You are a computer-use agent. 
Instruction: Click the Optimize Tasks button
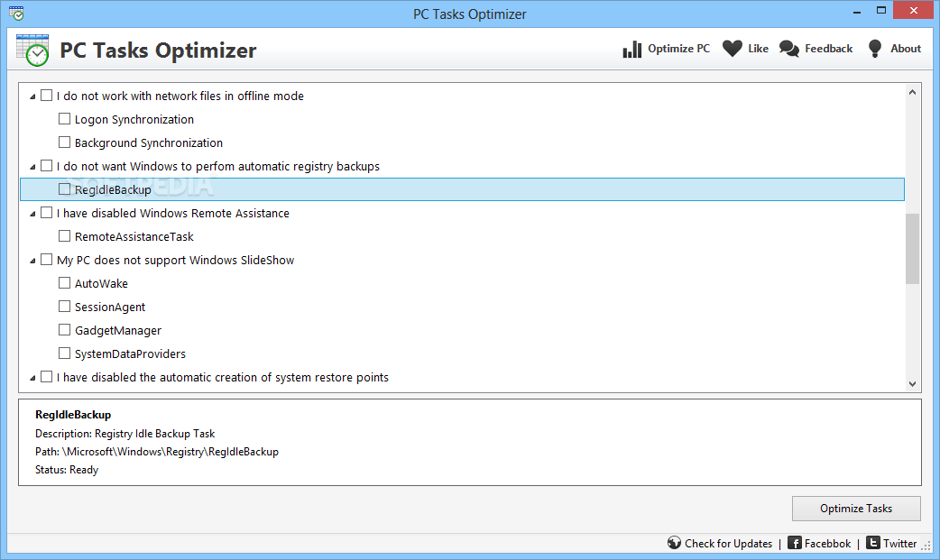coord(856,509)
